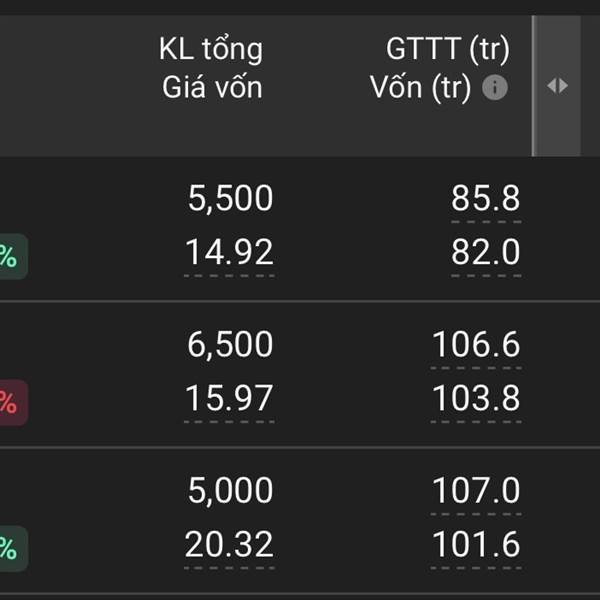Image resolution: width=600 pixels, height=600 pixels.
Task: Click the 85.8 market value
Action: pos(485,198)
